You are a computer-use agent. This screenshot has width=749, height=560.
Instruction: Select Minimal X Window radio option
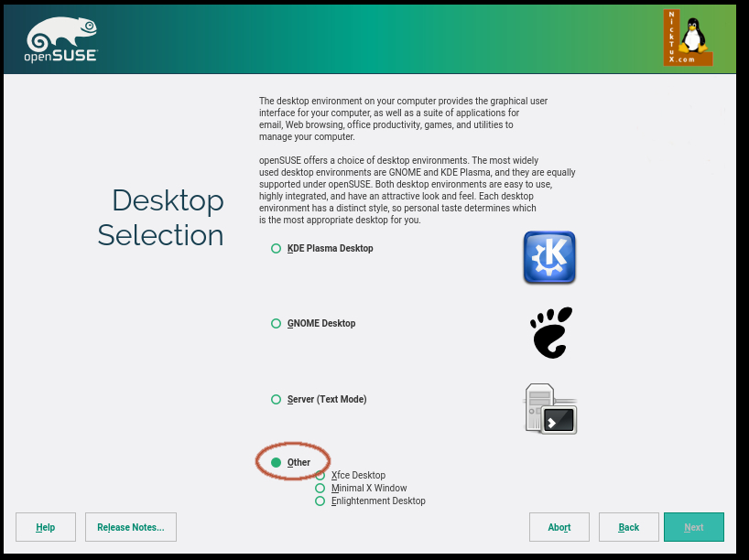320,489
